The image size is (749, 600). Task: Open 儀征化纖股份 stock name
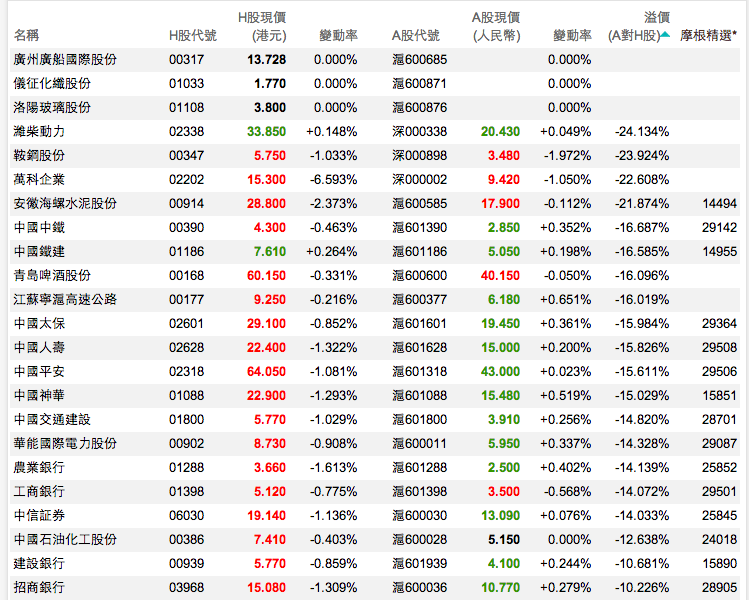click(52, 84)
